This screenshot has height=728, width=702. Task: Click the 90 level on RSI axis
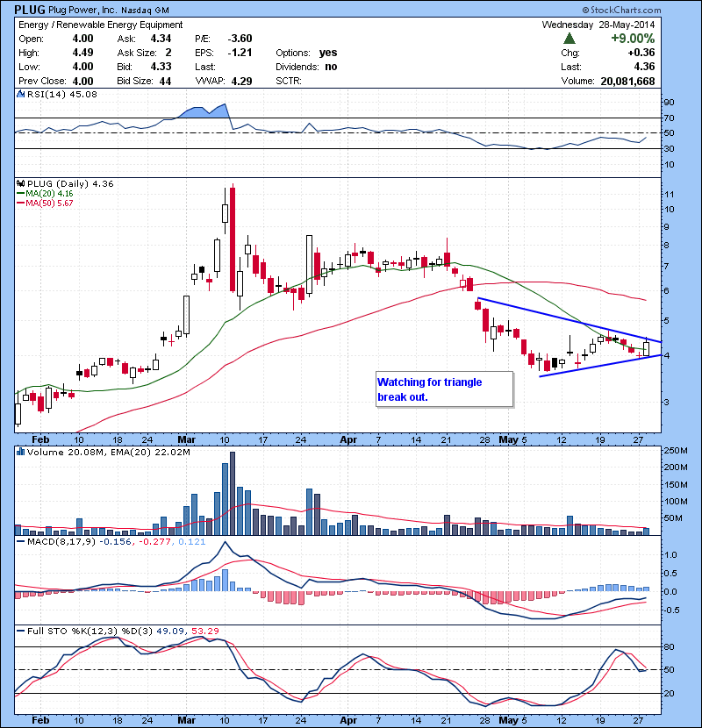coord(669,103)
